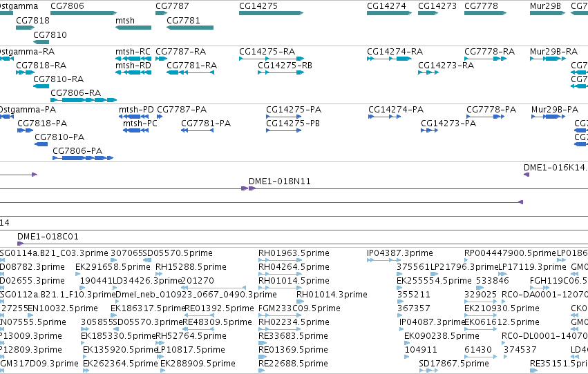Viewport: 588px width, 374px height.
Task: Click protein label mtsh-PD
Action: (136, 110)
